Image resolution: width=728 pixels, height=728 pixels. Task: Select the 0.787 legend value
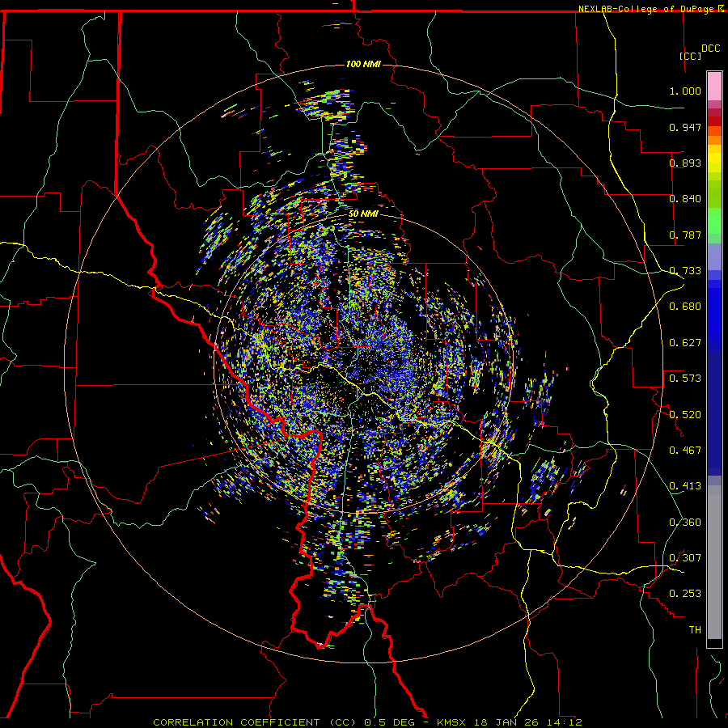click(x=685, y=235)
